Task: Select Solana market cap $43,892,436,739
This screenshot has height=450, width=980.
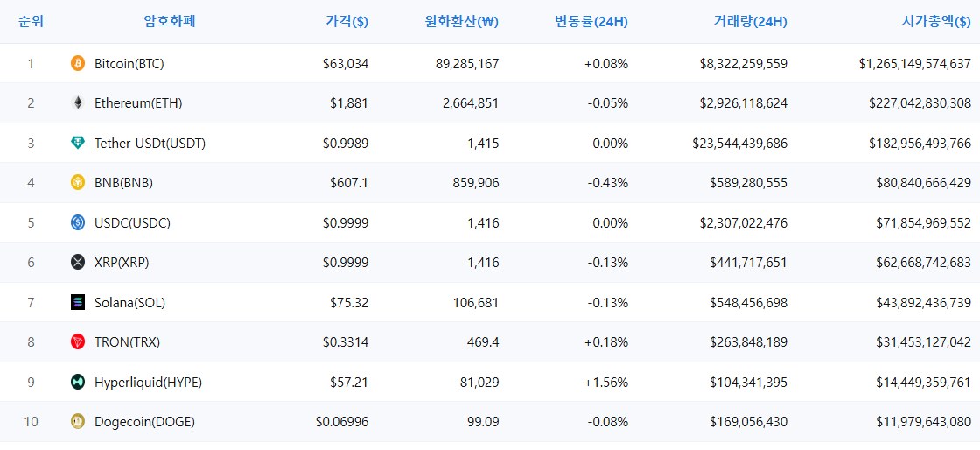Action: (x=924, y=303)
